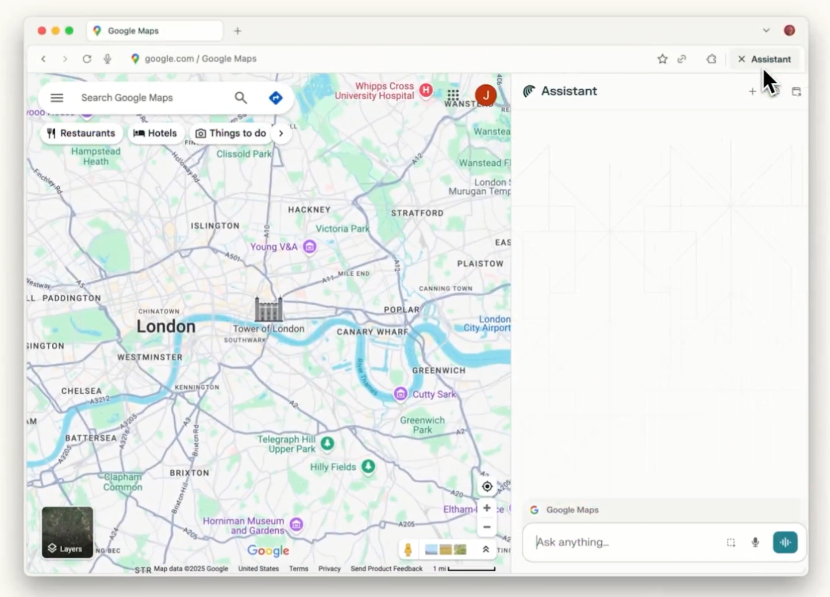The image size is (830, 597).
Task: Start Assistant voice mode waveform button
Action: click(x=785, y=542)
